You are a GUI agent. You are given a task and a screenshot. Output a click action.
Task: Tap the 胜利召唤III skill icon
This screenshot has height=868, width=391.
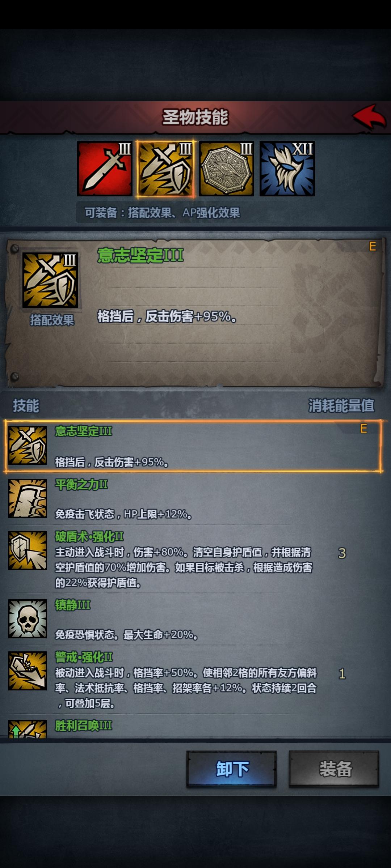[28, 729]
